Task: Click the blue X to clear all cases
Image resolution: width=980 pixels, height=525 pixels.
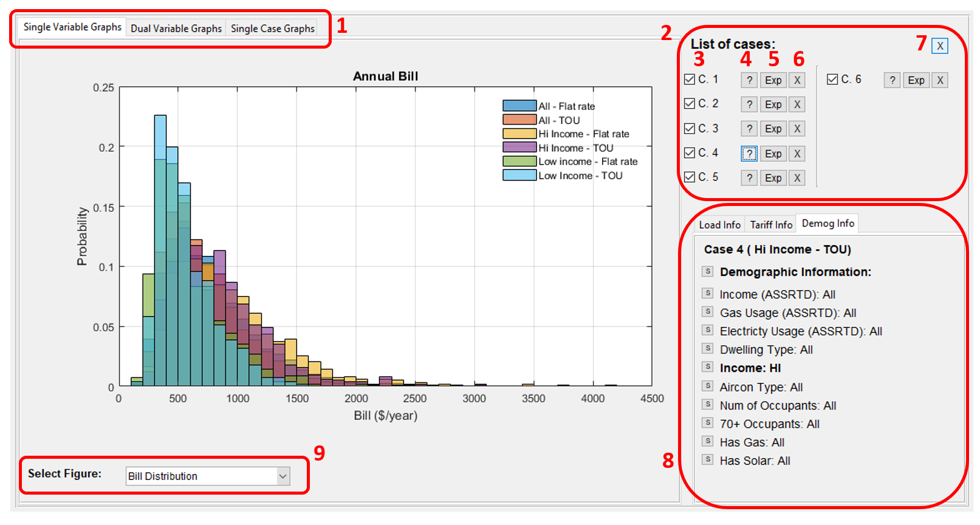Action: click(940, 46)
